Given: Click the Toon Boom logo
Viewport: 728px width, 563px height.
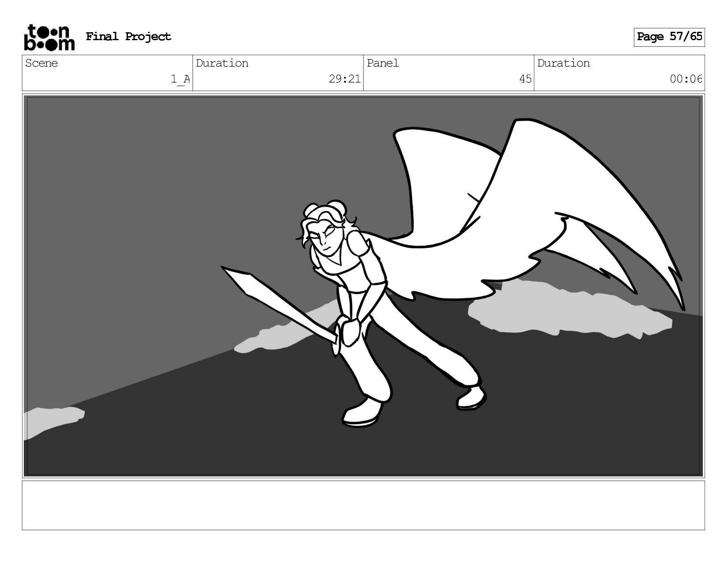Looking at the screenshot, I should (x=49, y=38).
